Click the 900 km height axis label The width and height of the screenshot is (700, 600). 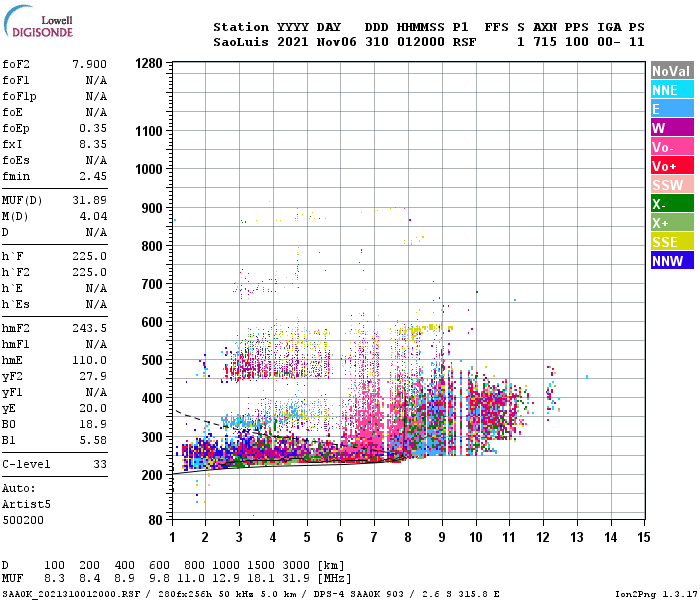pyautogui.click(x=152, y=208)
